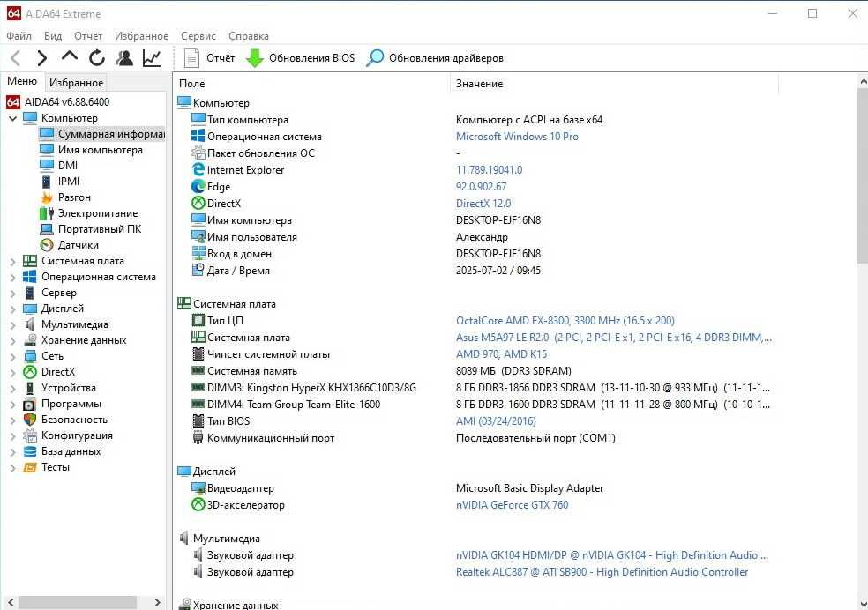This screenshot has width=868, height=610.
Task: Click the Тип ЦП processor icon
Action: click(x=198, y=320)
